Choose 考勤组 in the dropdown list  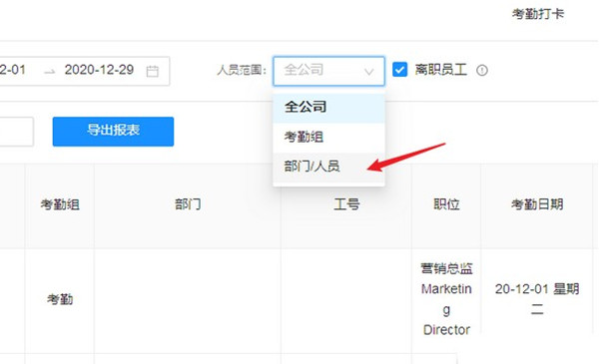tap(328, 137)
